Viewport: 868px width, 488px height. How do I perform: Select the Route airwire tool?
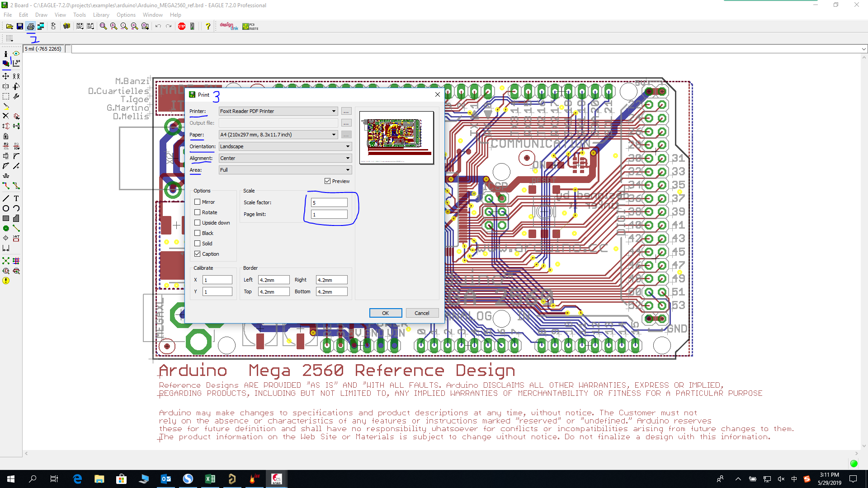point(6,186)
